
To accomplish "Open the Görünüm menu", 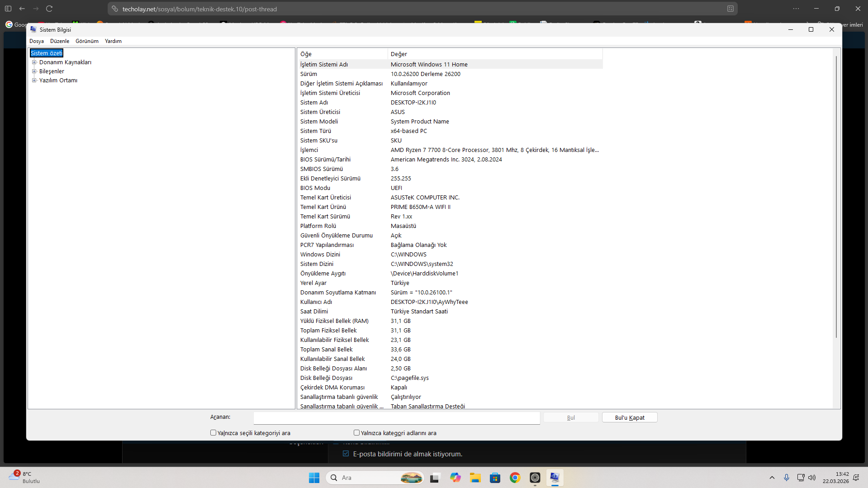I will click(x=87, y=41).
